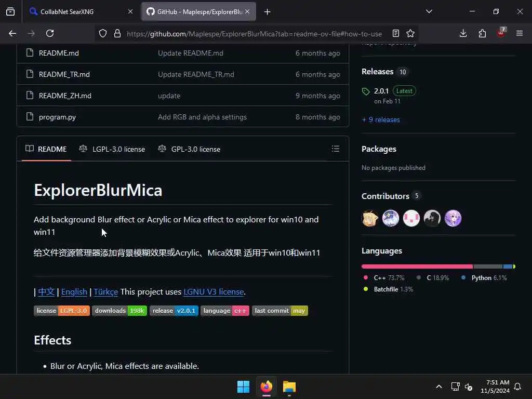This screenshot has width=532, height=399.
Task: Select the GitHub Maplespe tab
Action: click(198, 11)
